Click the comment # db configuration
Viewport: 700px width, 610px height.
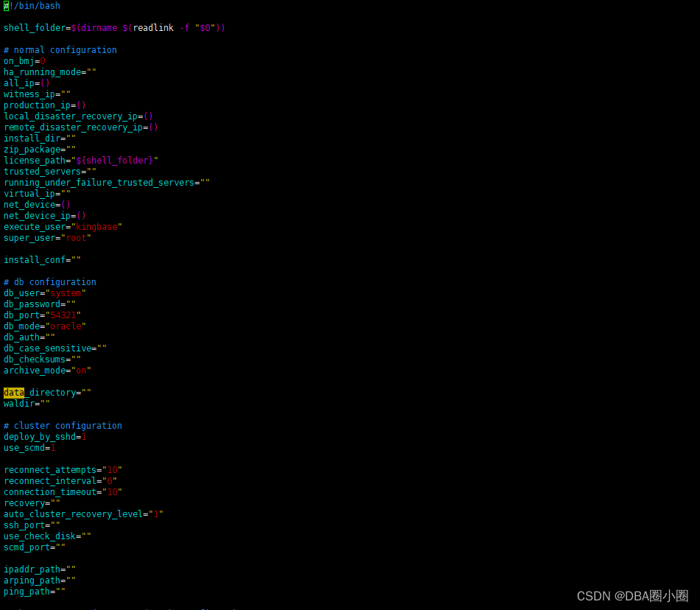(x=49, y=281)
